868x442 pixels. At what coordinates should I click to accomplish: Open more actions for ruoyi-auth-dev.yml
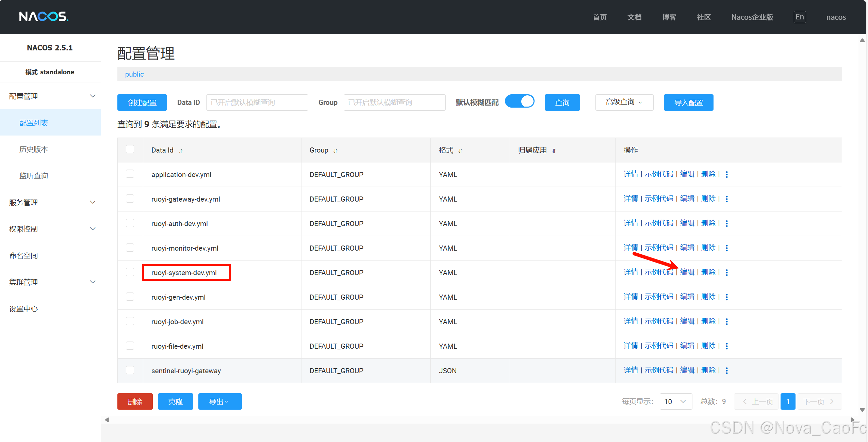[727, 223]
